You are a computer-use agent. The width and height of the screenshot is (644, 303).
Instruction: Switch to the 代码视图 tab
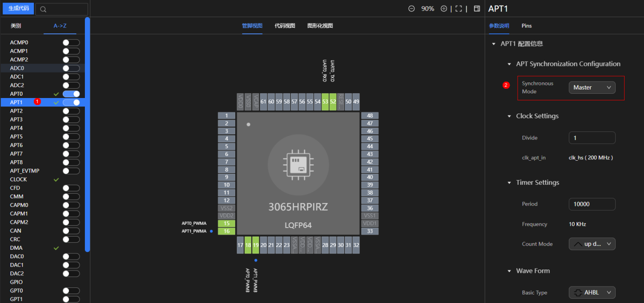point(285,26)
